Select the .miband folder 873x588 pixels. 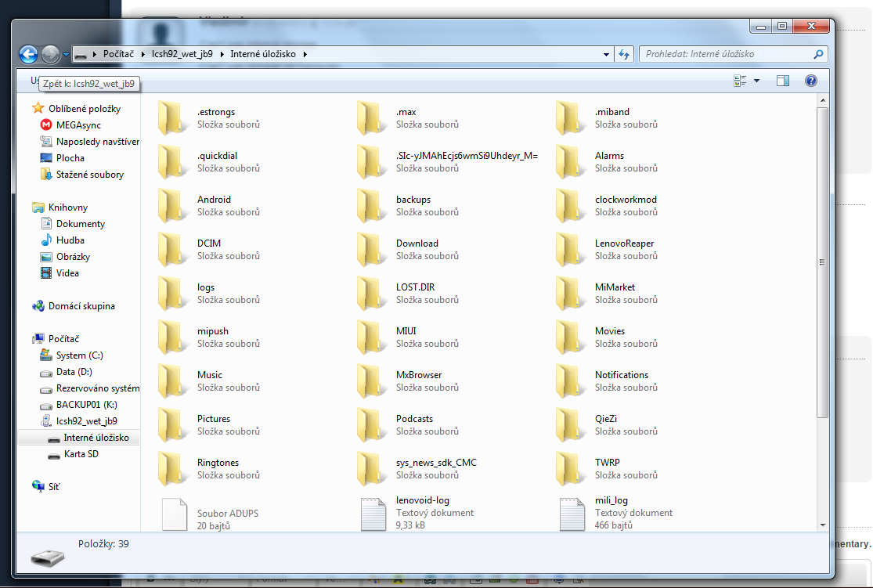[x=607, y=117]
